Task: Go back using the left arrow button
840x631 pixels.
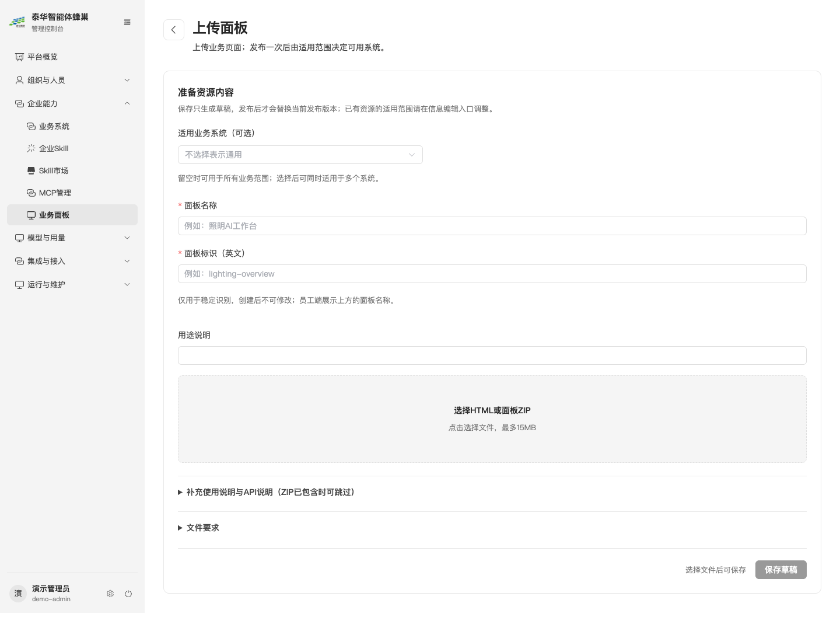Action: click(174, 30)
